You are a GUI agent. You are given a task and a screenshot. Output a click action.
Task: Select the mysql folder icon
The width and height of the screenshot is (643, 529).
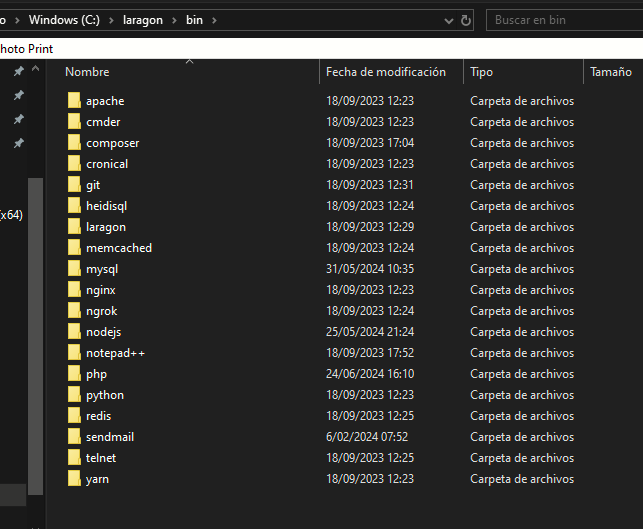[73, 269]
